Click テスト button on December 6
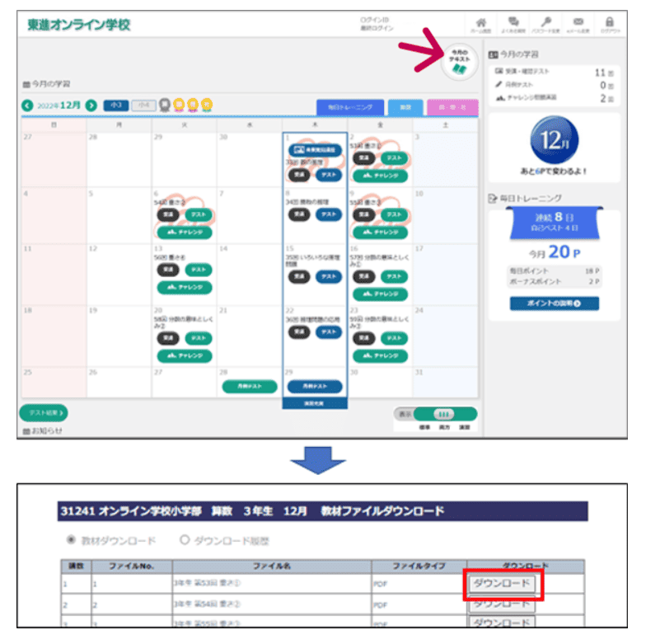Image resolution: width=646 pixels, height=644 pixels. pos(198,214)
